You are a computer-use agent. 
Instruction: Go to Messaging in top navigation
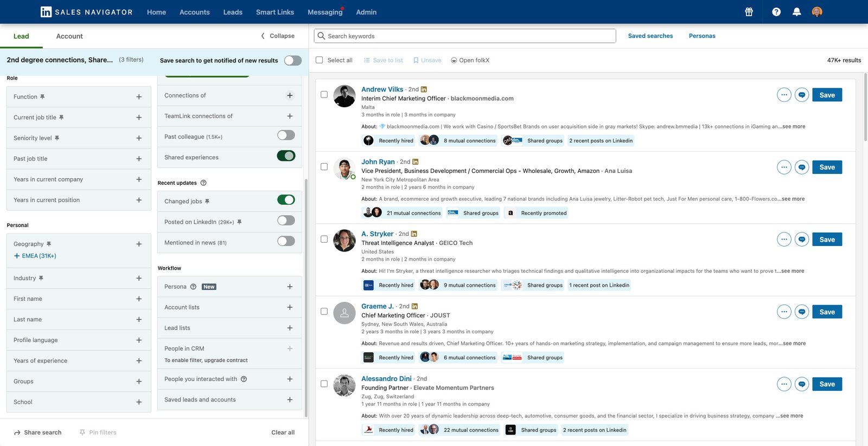325,12
